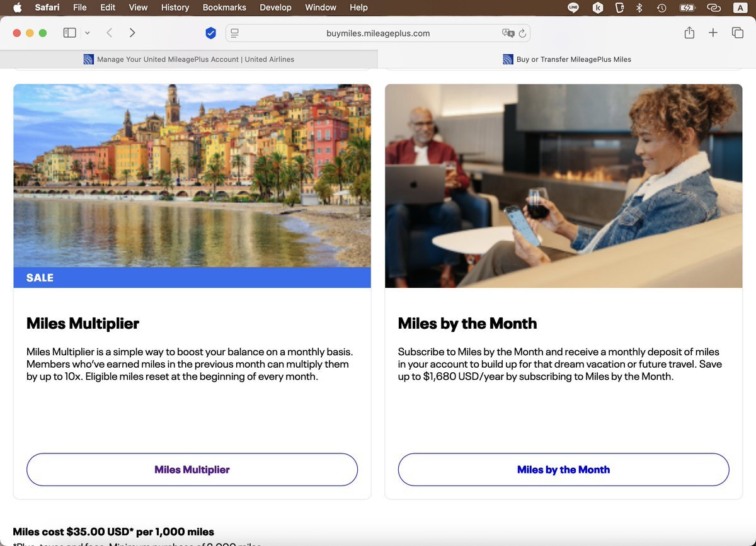The image size is (756, 546).
Task: Open a new tab with plus icon
Action: (x=713, y=33)
